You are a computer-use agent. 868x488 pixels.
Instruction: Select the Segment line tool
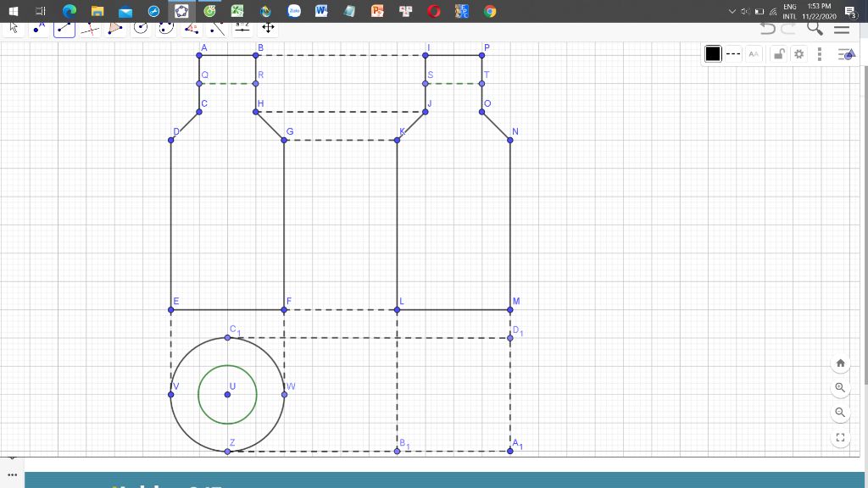click(x=64, y=28)
